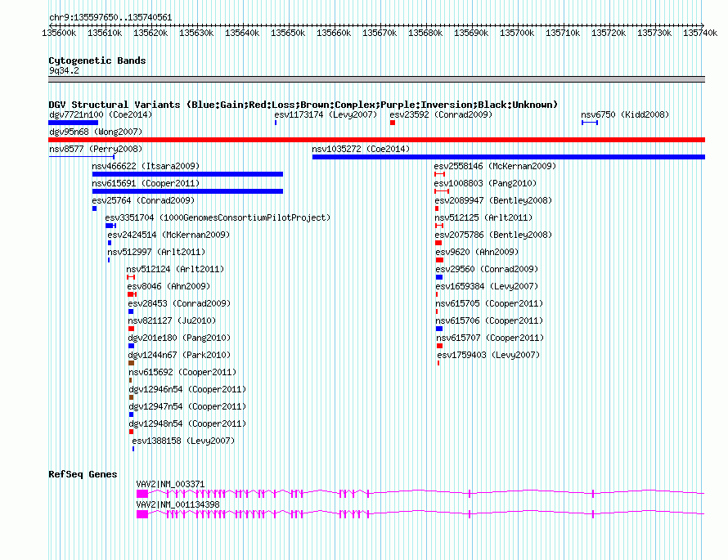Select the dgv95n68 (Wong2007) red loss bar

coord(376,140)
